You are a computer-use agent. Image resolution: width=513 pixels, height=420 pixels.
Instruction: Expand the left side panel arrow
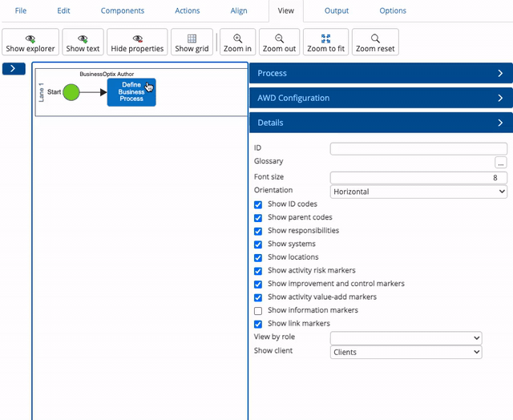tap(14, 69)
